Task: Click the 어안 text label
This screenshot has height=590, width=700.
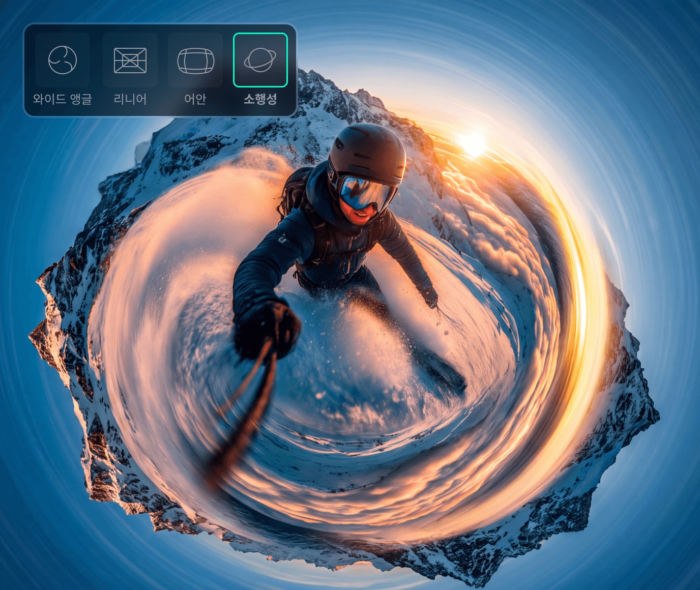Action: (195, 99)
